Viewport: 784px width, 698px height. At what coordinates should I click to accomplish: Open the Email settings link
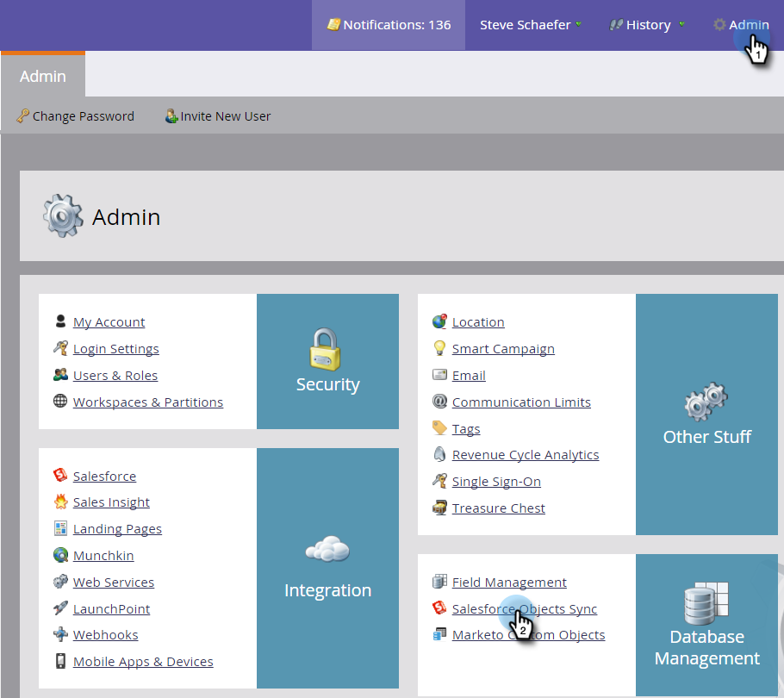(x=469, y=375)
